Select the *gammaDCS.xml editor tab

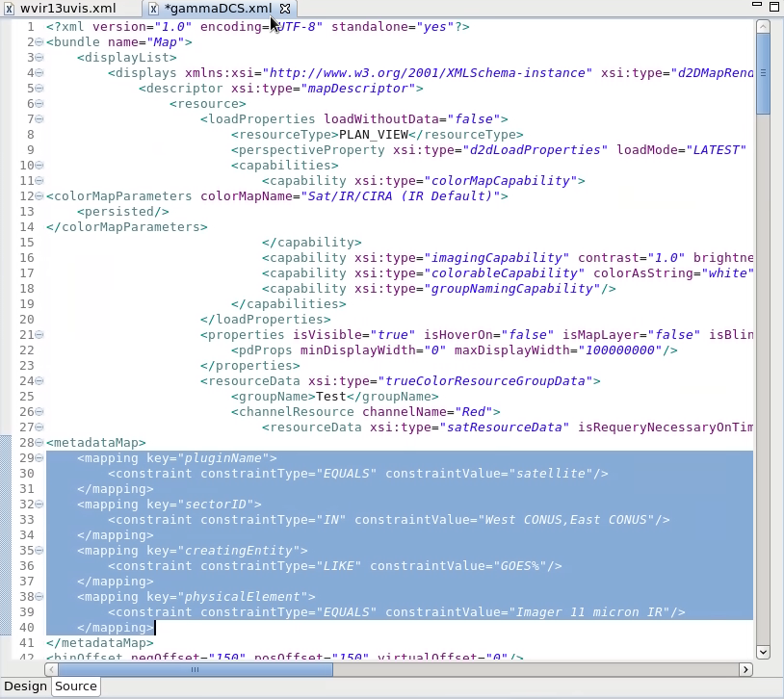tap(218, 9)
